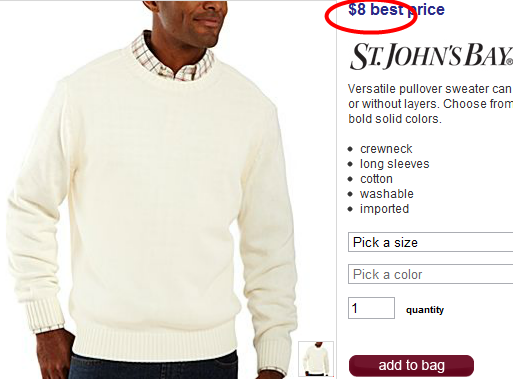Open the "Pick a size" dropdown

[x=430, y=242]
